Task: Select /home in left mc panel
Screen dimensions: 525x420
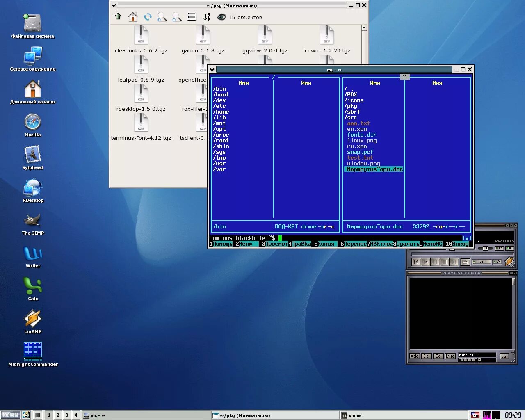Action: pyautogui.click(x=221, y=112)
